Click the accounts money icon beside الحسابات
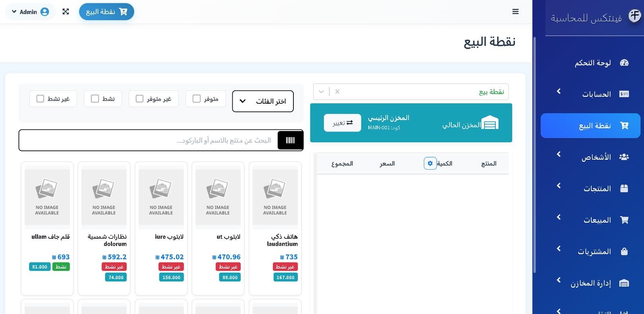 coord(624,94)
